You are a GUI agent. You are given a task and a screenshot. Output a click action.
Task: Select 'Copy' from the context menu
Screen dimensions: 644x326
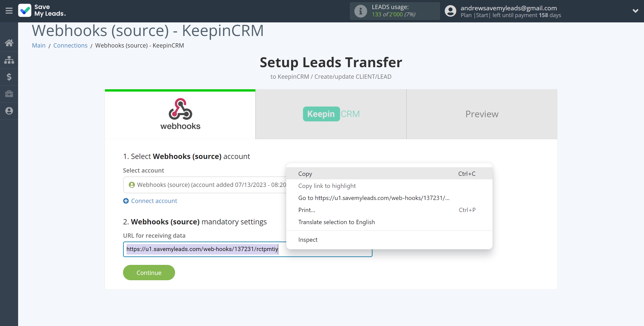(305, 174)
